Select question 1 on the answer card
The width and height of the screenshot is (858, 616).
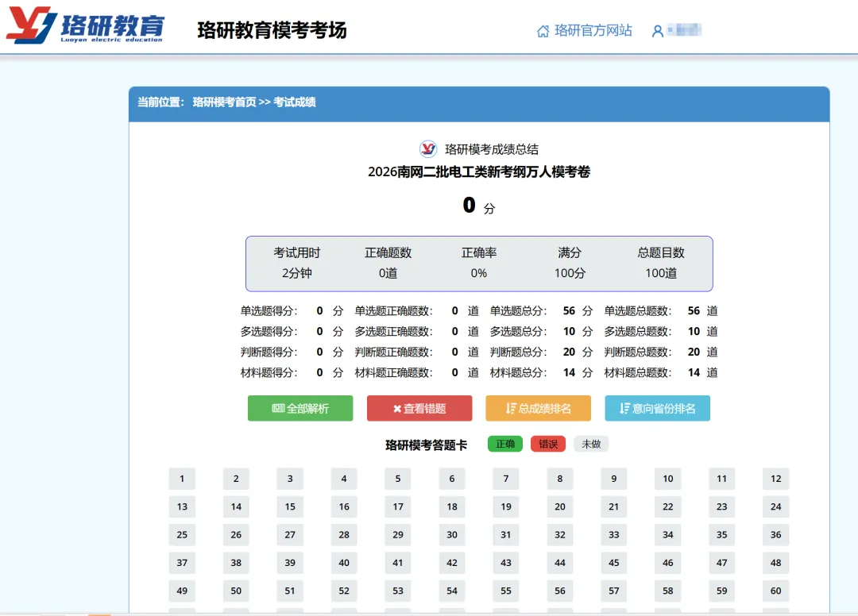coord(181,479)
